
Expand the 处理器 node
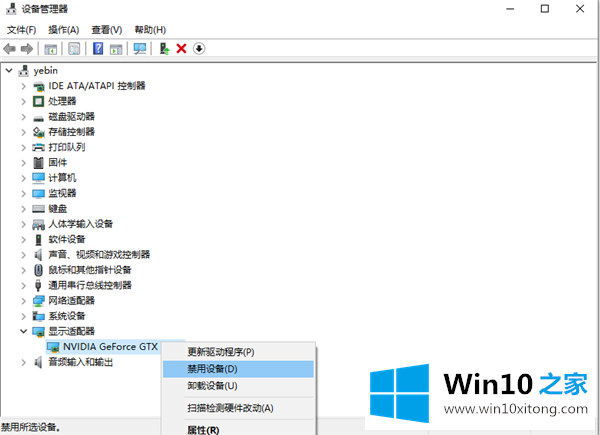pyautogui.click(x=24, y=101)
